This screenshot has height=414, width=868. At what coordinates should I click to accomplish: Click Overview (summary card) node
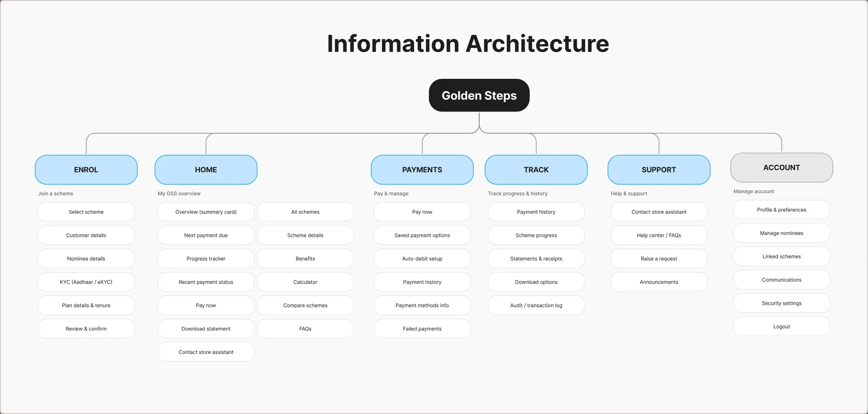206,212
